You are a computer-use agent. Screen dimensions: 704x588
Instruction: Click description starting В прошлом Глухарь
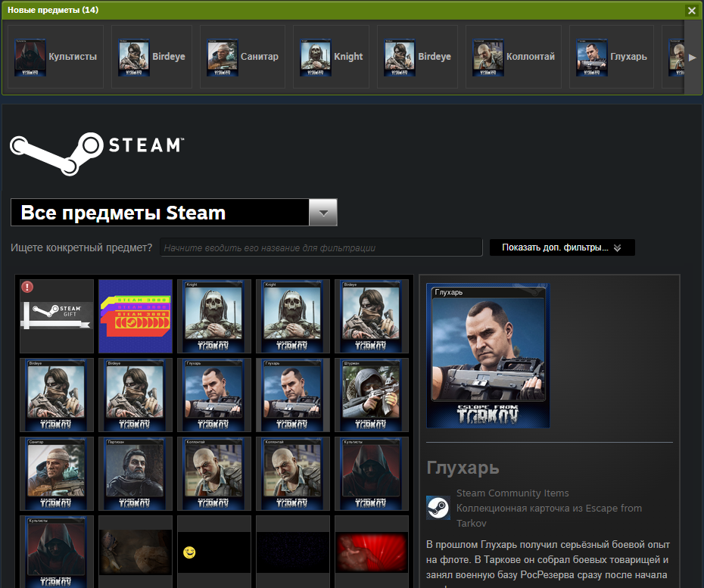click(548, 563)
